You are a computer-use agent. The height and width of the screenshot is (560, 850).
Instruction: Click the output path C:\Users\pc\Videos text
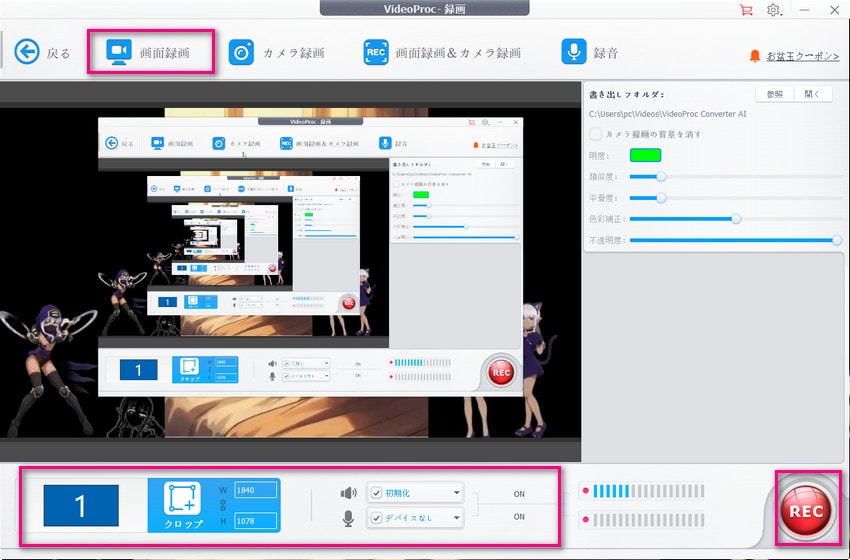coord(667,114)
